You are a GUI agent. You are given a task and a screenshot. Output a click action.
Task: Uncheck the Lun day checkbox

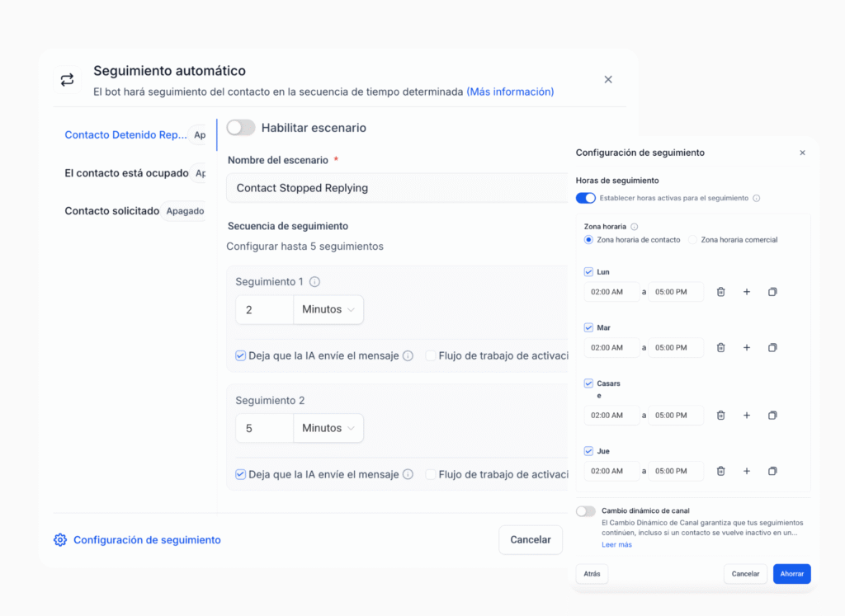click(588, 272)
